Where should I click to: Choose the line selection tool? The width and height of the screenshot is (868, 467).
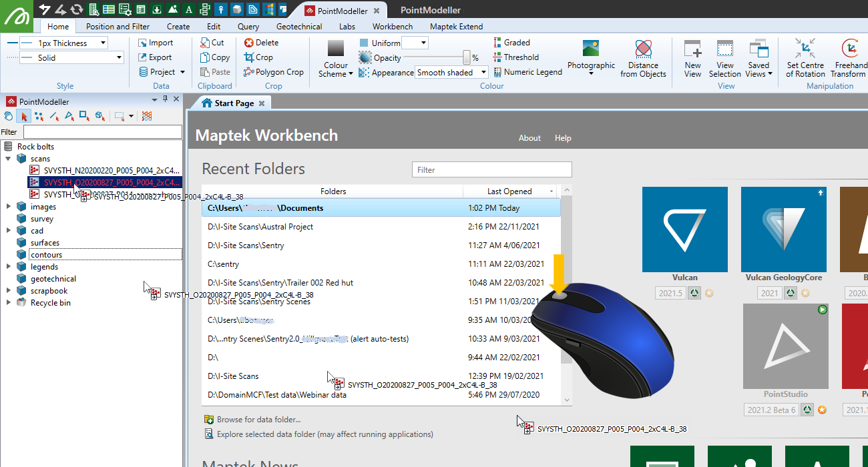pos(54,116)
